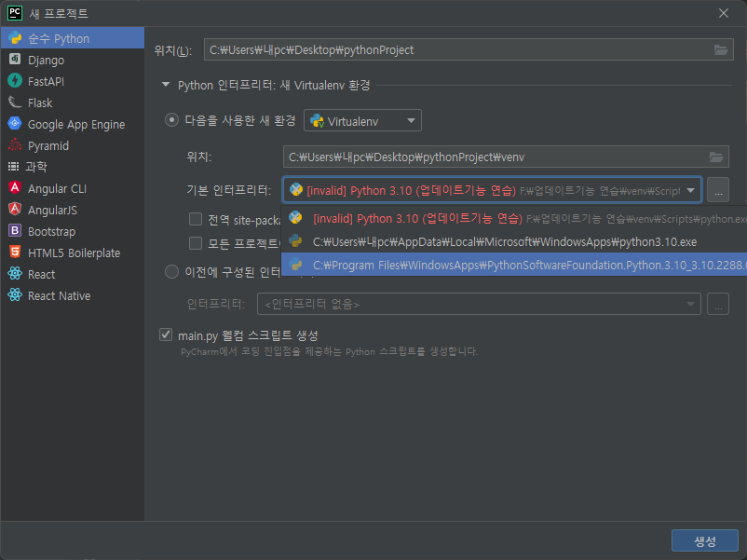The height and width of the screenshot is (560, 747).
Task: Click the 생성 button
Action: pyautogui.click(x=704, y=541)
